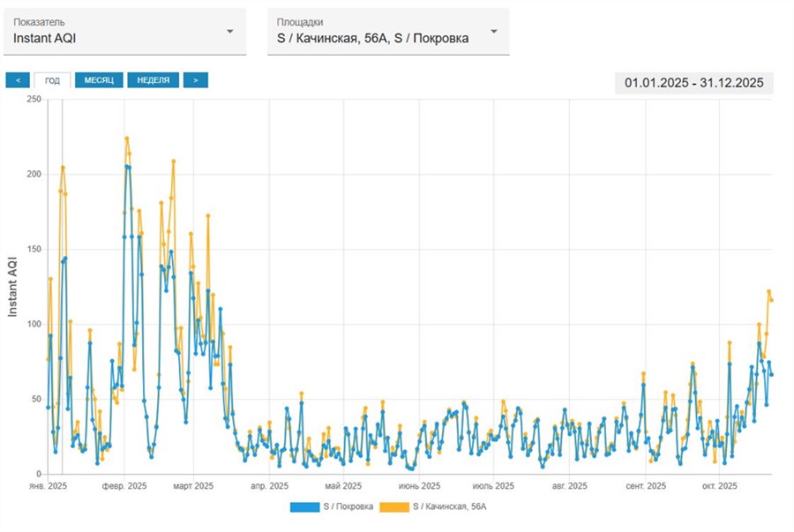The height and width of the screenshot is (532, 794).
Task: Click the июнь 2025 axis label
Action: tap(418, 486)
